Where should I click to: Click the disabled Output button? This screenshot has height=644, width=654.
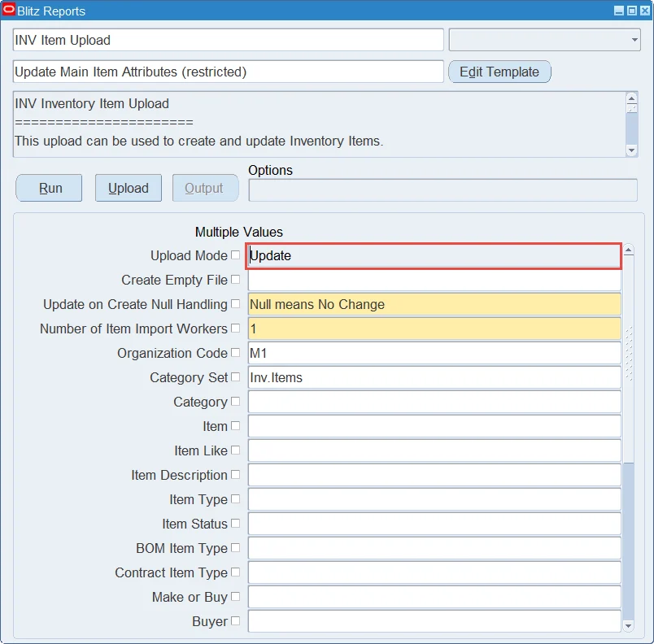pyautogui.click(x=206, y=188)
